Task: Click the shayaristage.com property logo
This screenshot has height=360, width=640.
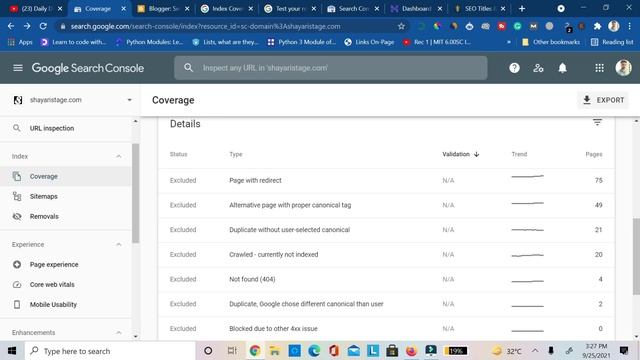Action: coord(18,100)
